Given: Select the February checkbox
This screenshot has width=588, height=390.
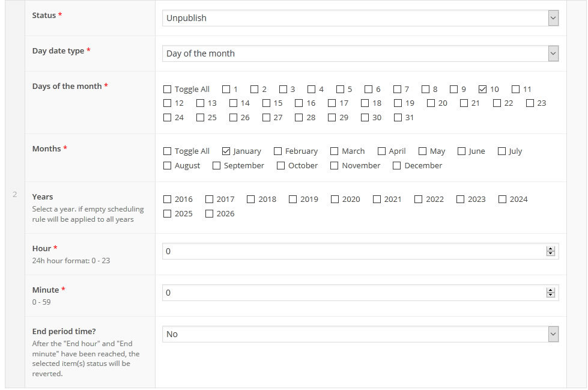Looking at the screenshot, I should tap(277, 151).
